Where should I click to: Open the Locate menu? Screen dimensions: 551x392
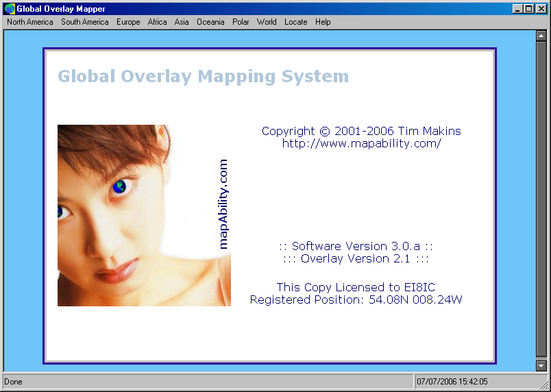pos(296,22)
